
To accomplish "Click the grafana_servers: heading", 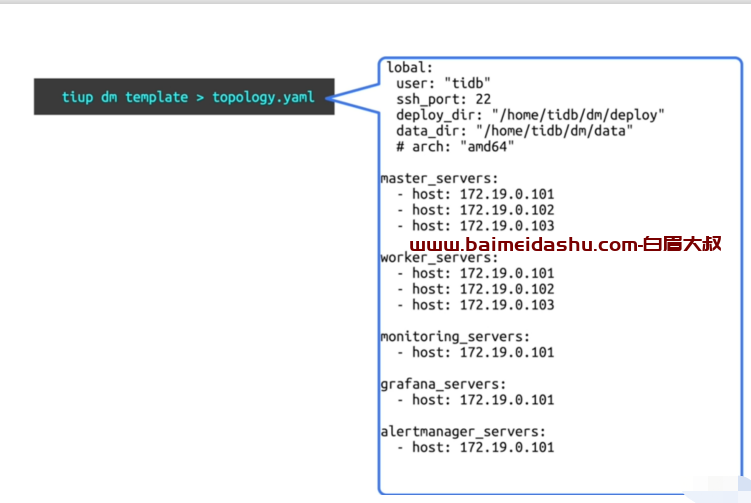I will 443,384.
